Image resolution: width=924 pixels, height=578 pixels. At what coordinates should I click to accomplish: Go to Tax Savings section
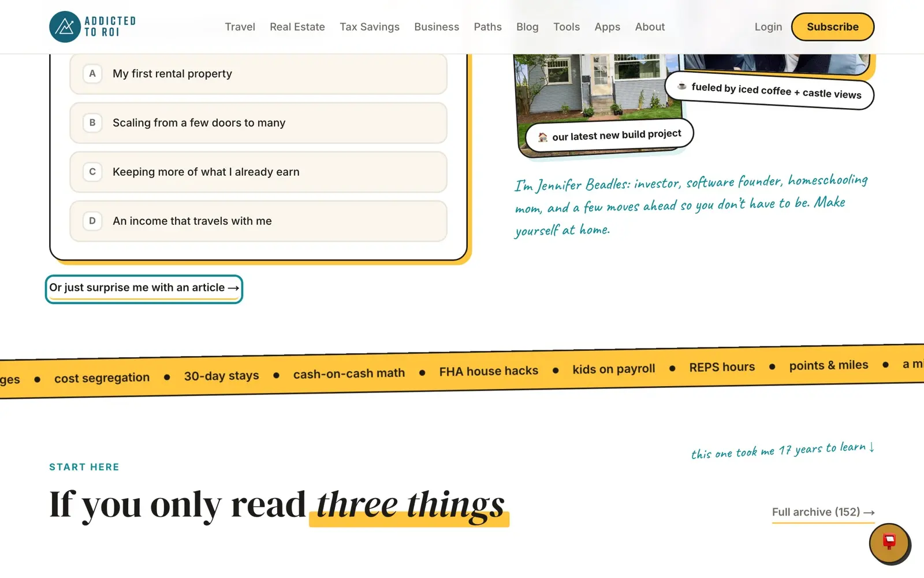370,27
